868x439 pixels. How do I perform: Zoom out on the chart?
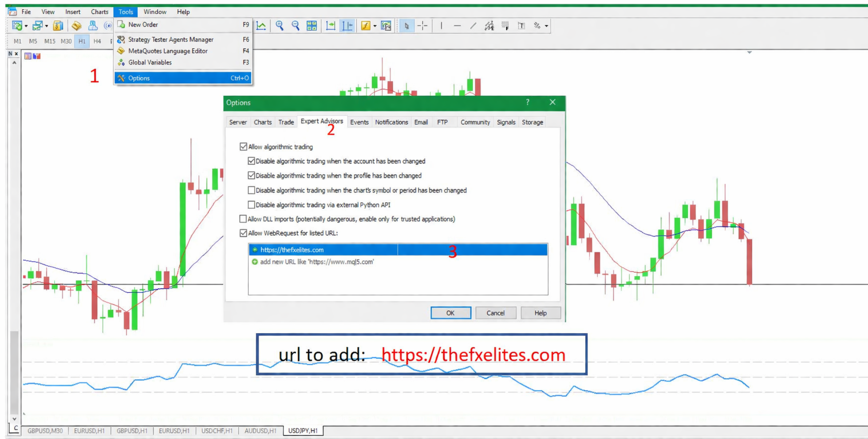[295, 26]
